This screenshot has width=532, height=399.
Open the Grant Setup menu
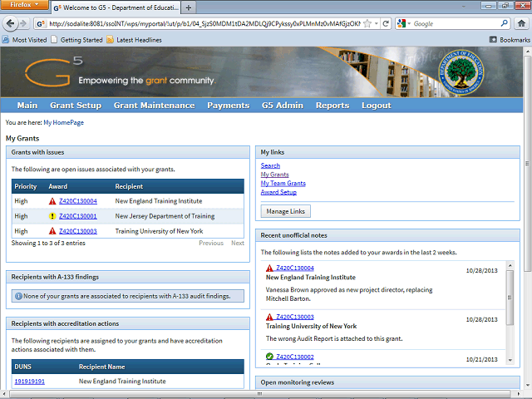[x=76, y=106]
